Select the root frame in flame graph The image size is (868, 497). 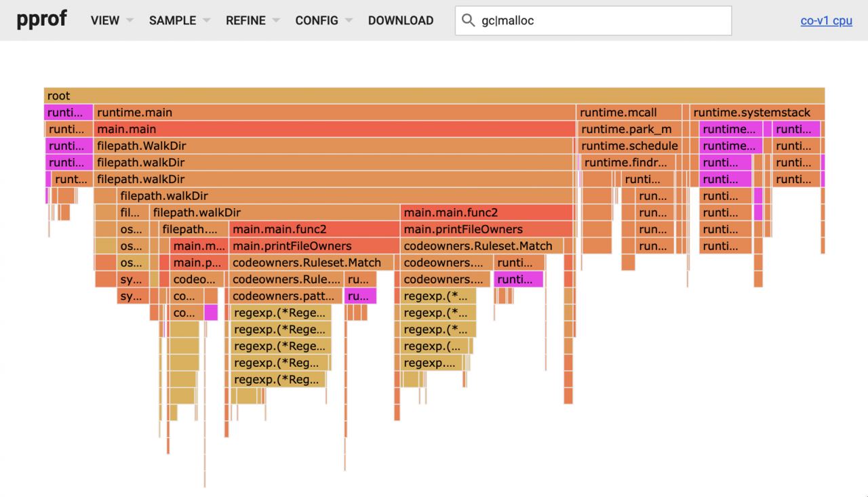pos(434,96)
